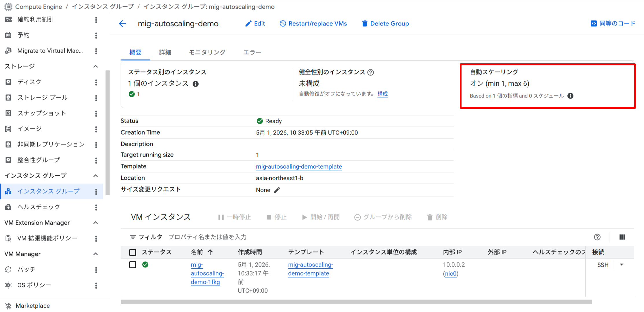
Task: Click the ステータス column header
Action: (156, 252)
